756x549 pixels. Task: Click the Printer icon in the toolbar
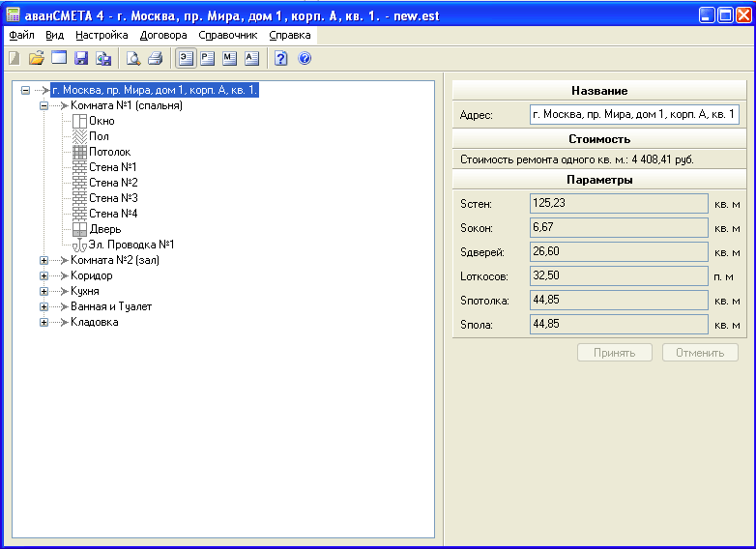[x=155, y=58]
